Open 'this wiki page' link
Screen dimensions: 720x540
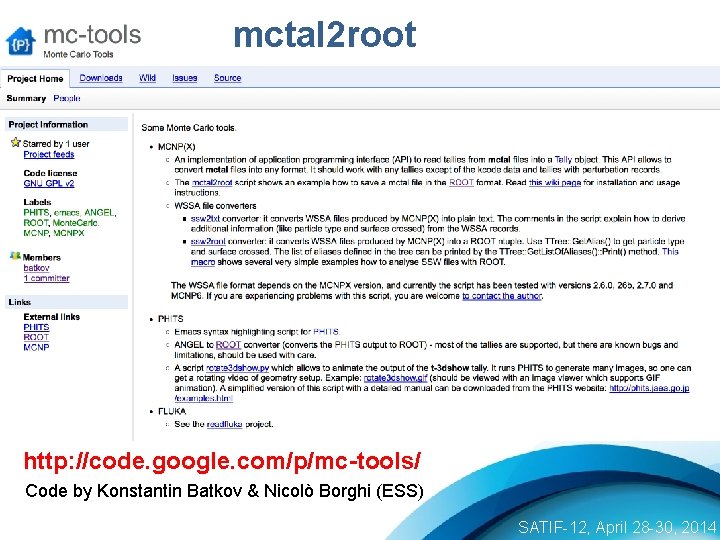(x=555, y=182)
